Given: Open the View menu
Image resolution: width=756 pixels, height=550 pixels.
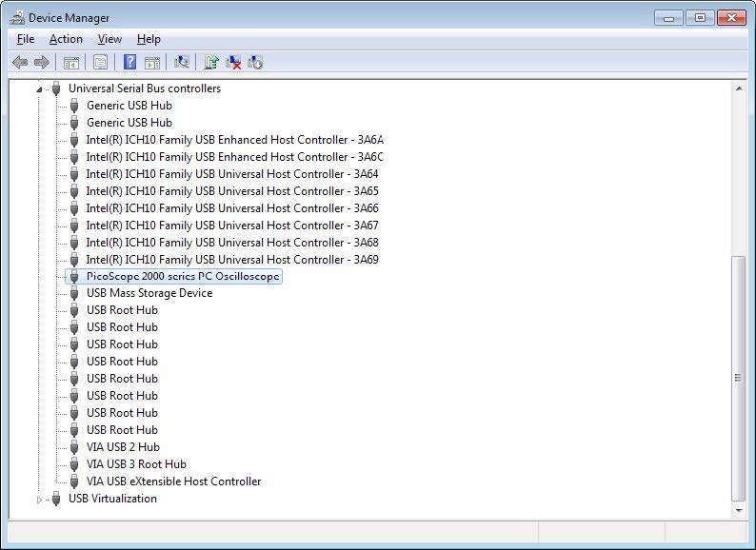Looking at the screenshot, I should point(109,39).
